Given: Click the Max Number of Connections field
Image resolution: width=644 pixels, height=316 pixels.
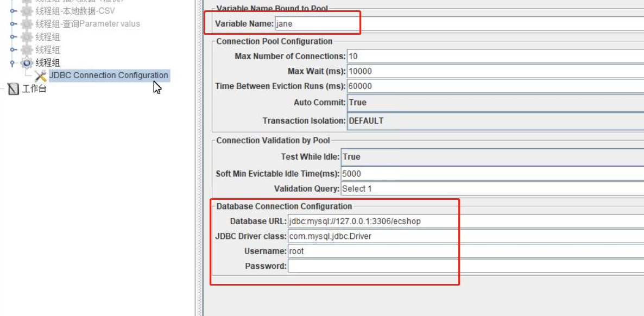Looking at the screenshot, I should pos(494,56).
